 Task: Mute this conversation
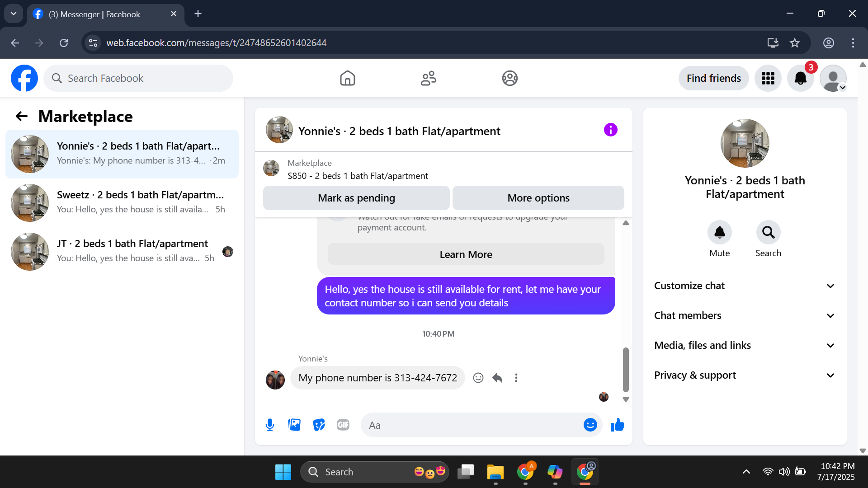point(720,232)
